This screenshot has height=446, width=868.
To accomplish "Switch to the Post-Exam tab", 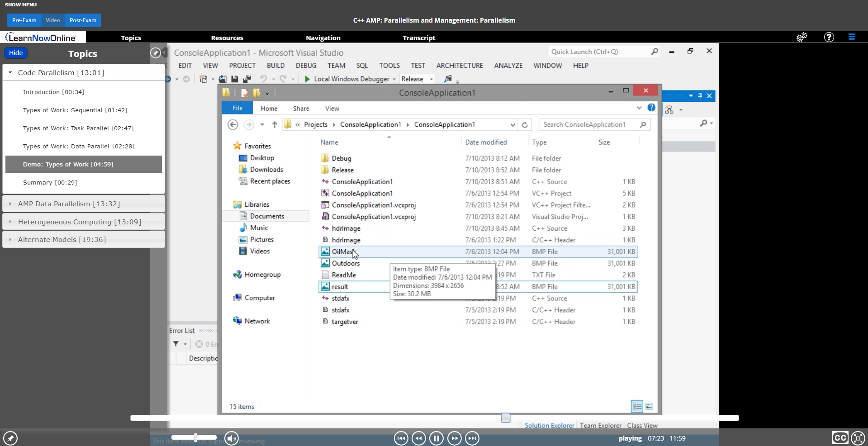I will (83, 20).
